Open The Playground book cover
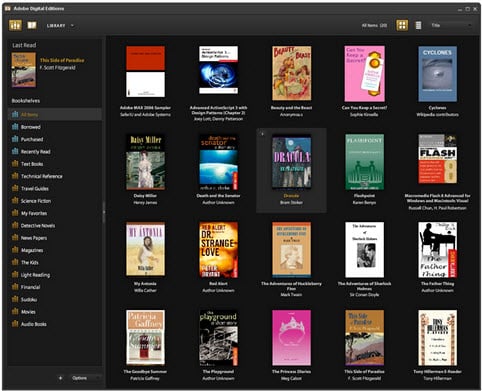 pyautogui.click(x=218, y=338)
